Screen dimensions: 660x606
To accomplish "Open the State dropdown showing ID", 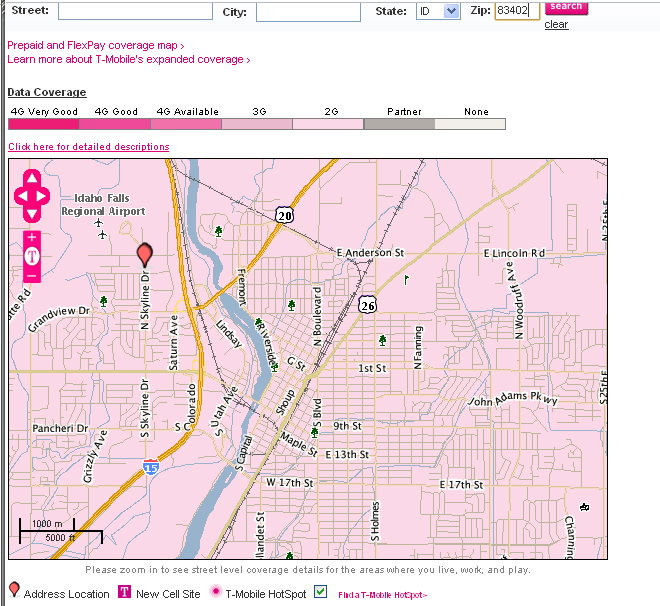I will coord(438,11).
